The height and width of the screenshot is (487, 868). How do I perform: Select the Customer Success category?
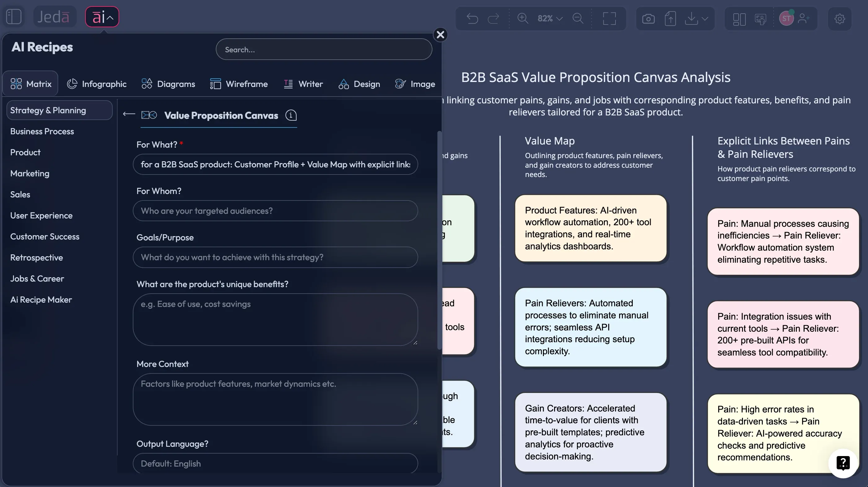45,236
